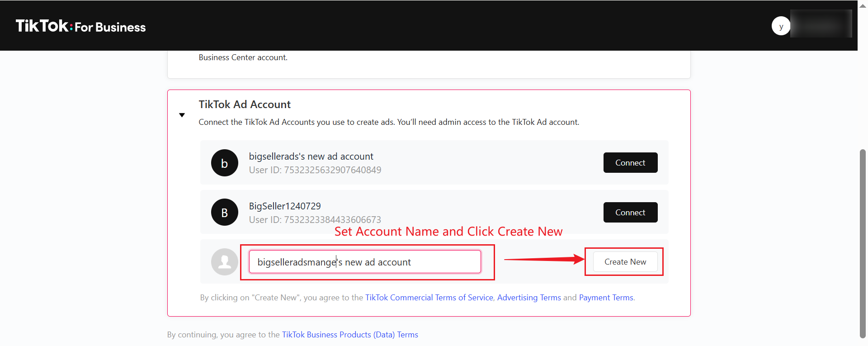The image size is (868, 346).
Task: Open the Advertising Terms link
Action: (x=529, y=298)
